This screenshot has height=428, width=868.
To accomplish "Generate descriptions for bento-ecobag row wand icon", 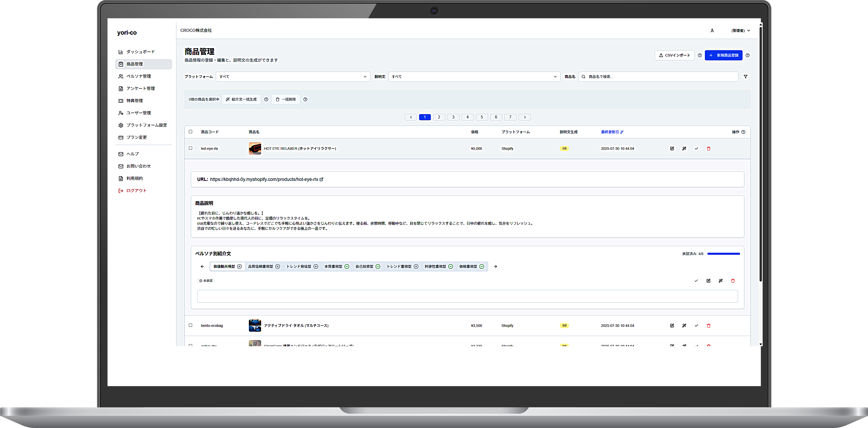I will [684, 326].
